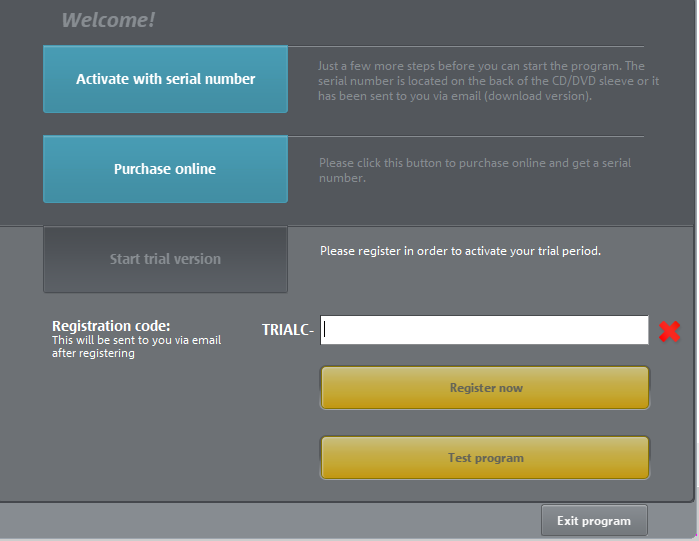
Task: Click the TRIALC- prefix label
Action: click(x=288, y=330)
